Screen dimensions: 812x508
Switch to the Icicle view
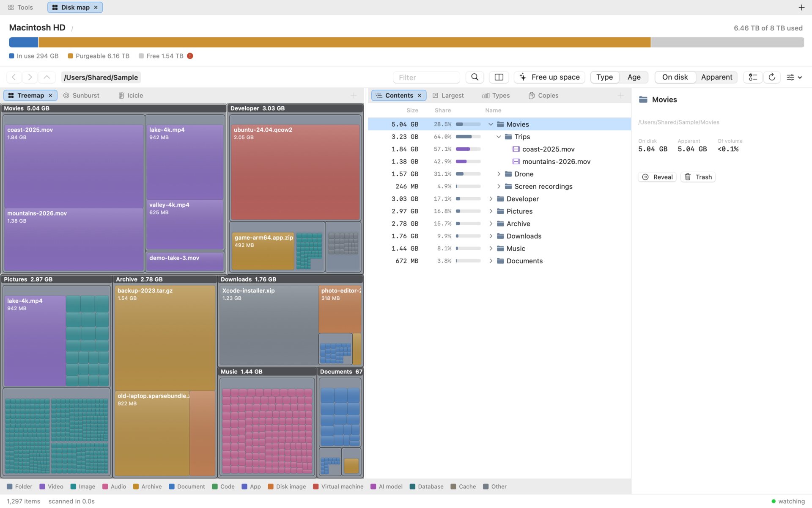click(x=131, y=95)
